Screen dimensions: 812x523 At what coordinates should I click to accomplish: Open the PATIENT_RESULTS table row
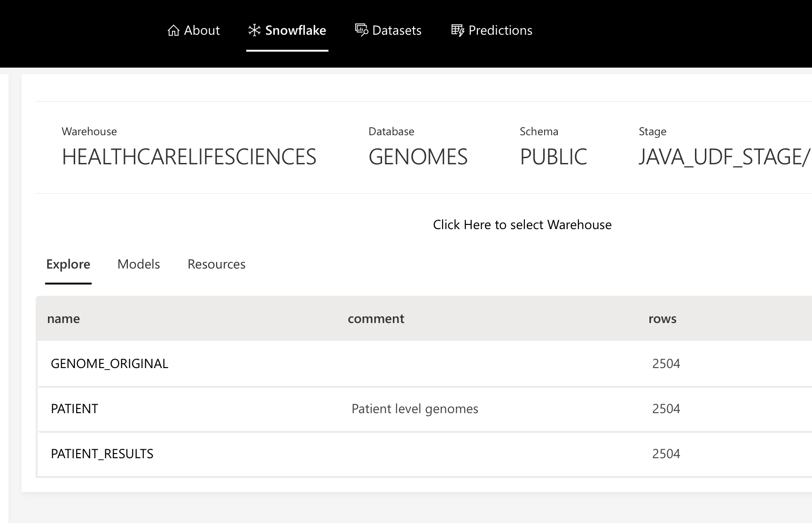(x=425, y=454)
